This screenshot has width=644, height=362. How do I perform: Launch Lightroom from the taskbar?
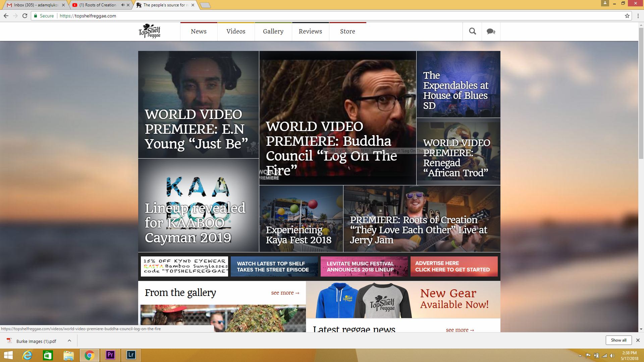[x=131, y=355]
